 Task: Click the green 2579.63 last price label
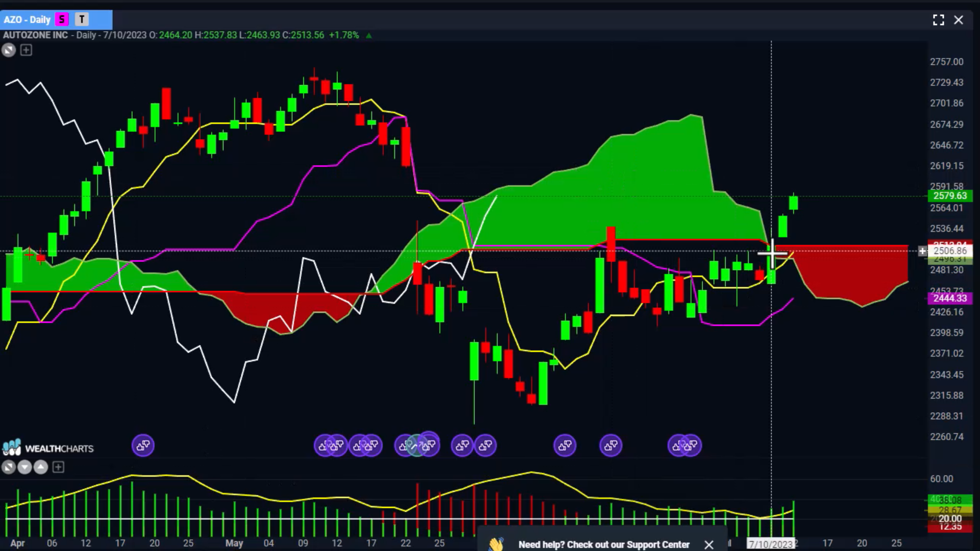950,195
